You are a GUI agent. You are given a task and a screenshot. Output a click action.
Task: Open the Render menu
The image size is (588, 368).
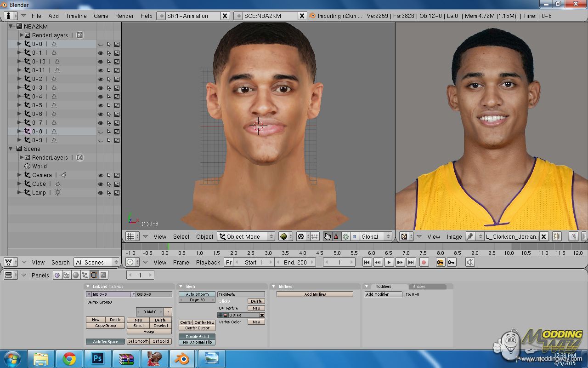pos(124,16)
